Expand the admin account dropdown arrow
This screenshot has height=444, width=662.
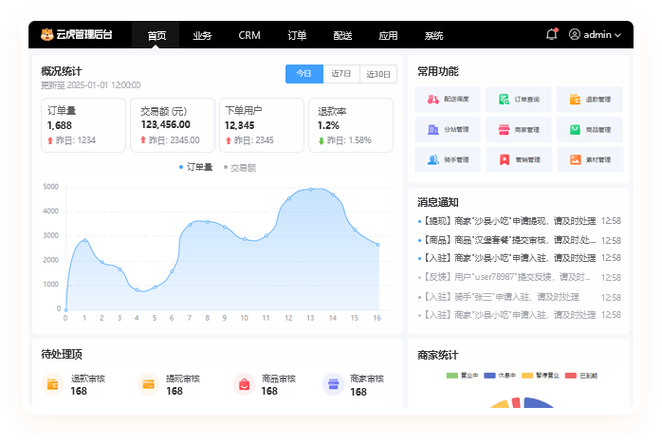pyautogui.click(x=618, y=35)
